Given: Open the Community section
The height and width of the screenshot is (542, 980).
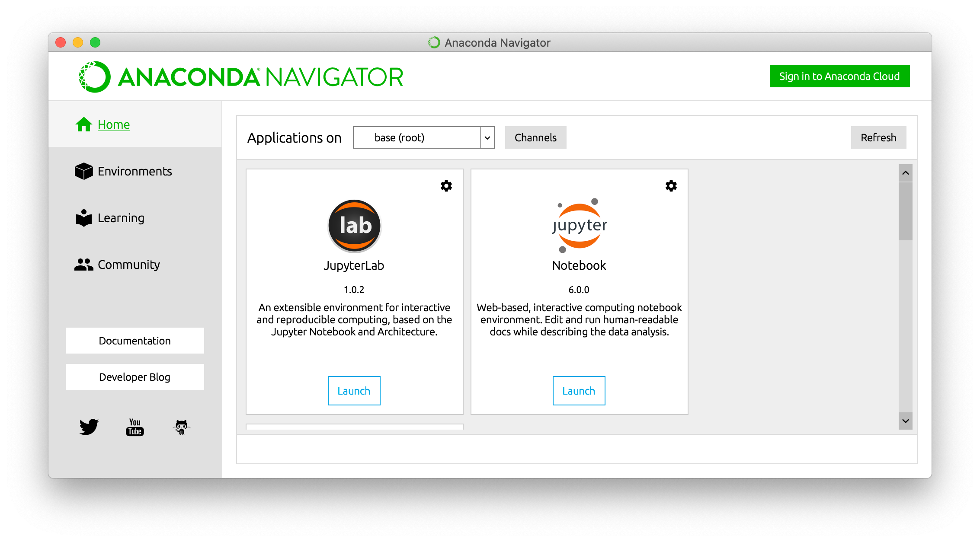Looking at the screenshot, I should (x=128, y=265).
